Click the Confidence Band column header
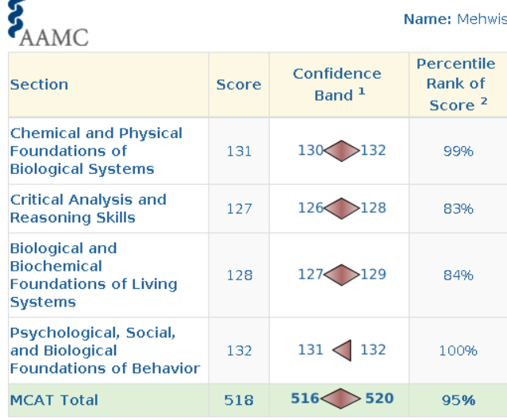This screenshot has height=420, width=507. [x=337, y=84]
